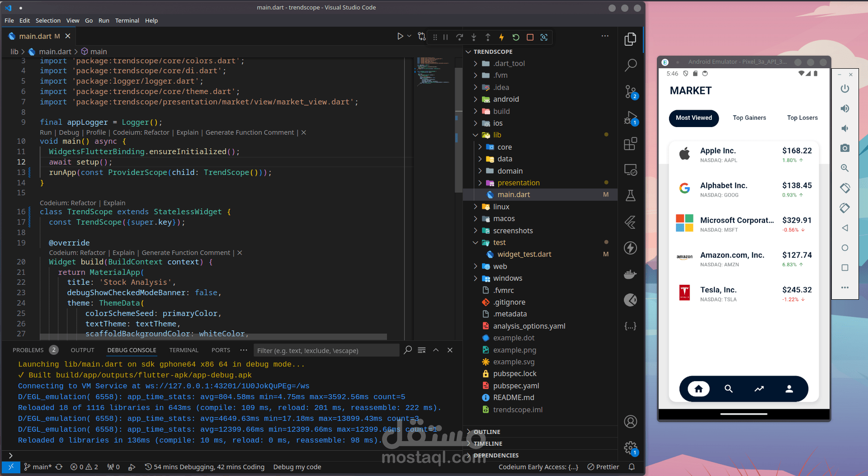Open the Selection menu

(48, 21)
